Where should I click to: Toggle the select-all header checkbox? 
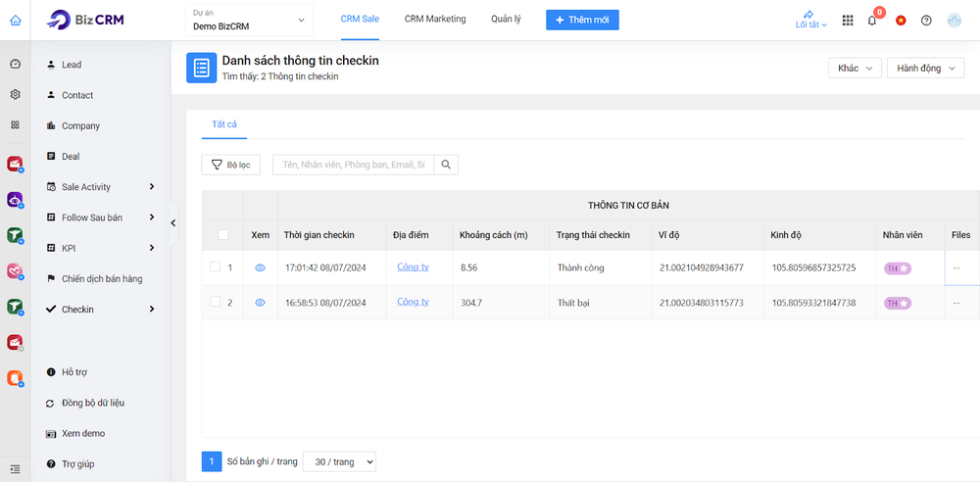(222, 235)
